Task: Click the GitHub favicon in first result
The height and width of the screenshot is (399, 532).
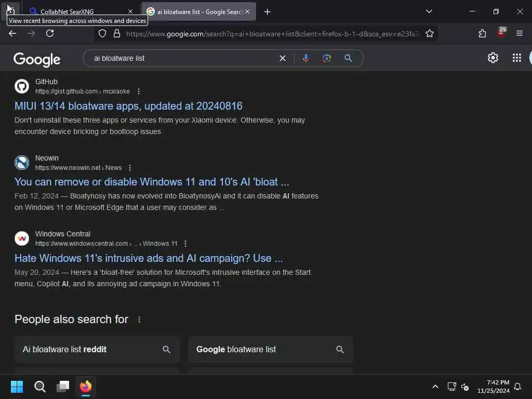Action: coord(22,86)
